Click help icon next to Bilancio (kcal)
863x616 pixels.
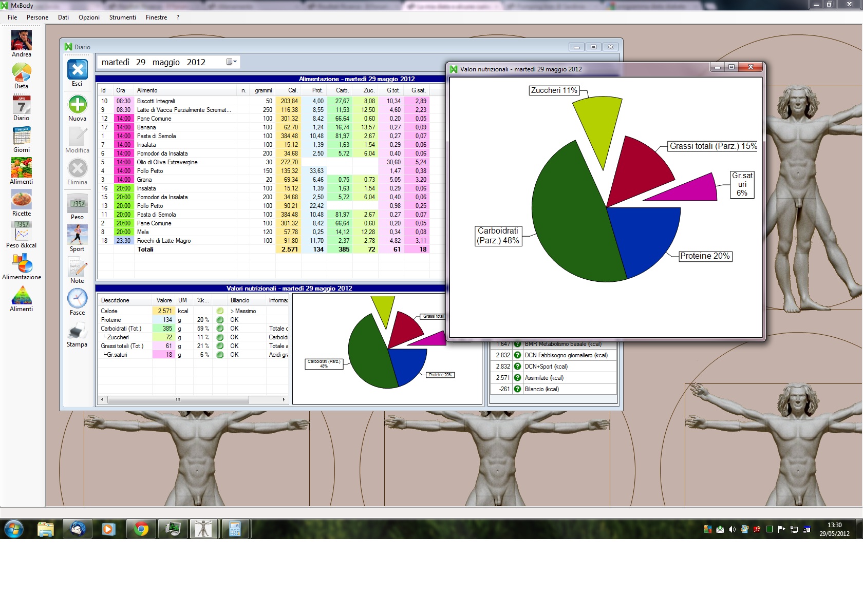(x=517, y=389)
